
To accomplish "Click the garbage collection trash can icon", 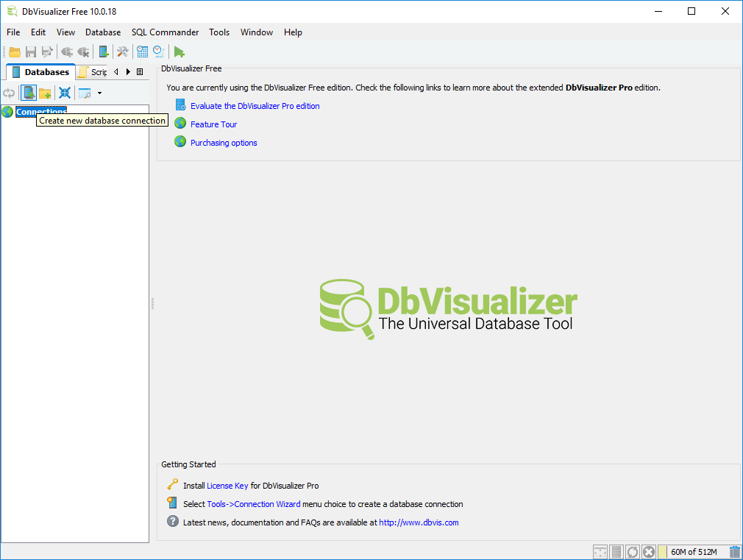I will pyautogui.click(x=735, y=552).
